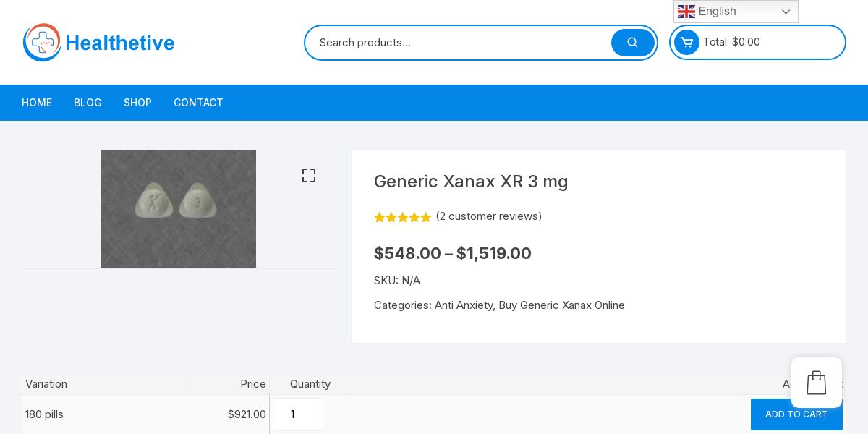This screenshot has width=868, height=434.
Task: Expand product image to fullscreen
Action: [x=309, y=176]
